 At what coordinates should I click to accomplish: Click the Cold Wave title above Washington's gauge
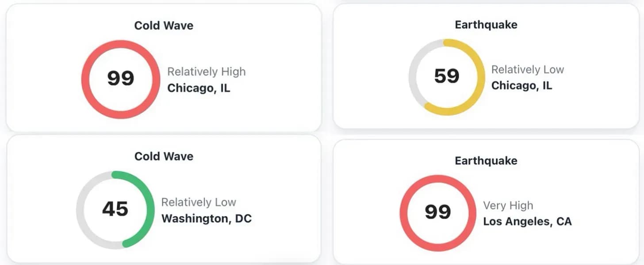point(164,156)
